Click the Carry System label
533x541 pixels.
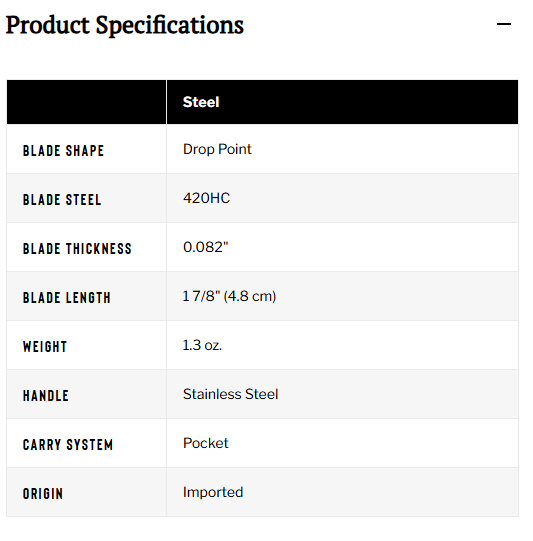(x=68, y=445)
